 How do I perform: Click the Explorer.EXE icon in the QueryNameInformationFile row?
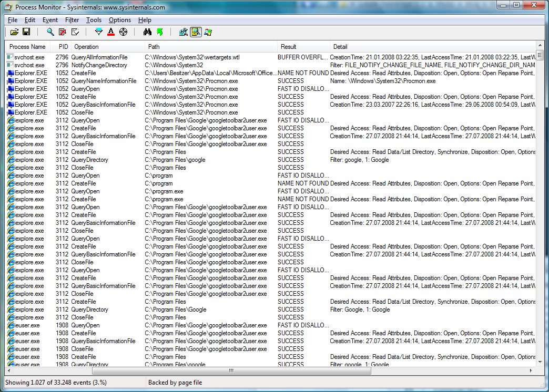click(x=10, y=81)
